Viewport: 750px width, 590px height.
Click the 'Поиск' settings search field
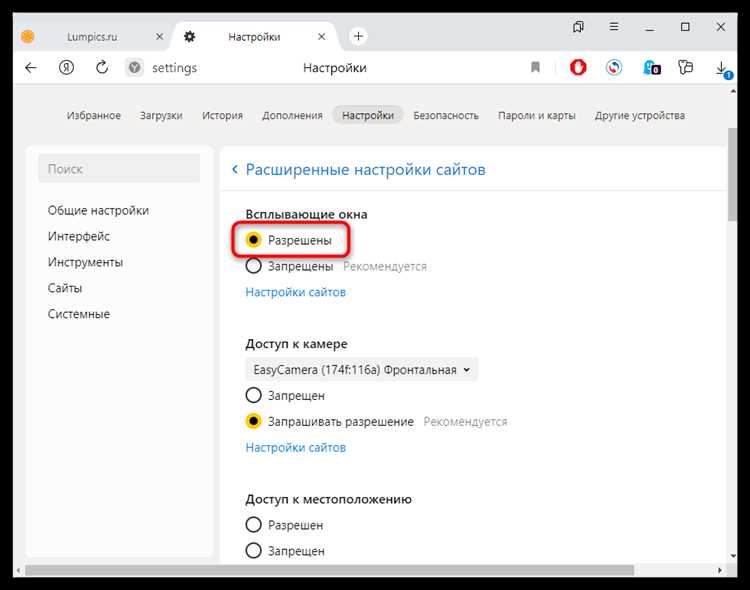click(x=119, y=170)
